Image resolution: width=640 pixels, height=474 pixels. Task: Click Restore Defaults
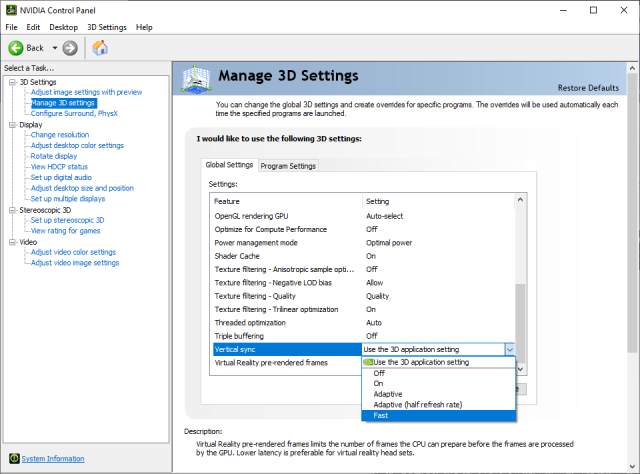(x=588, y=88)
